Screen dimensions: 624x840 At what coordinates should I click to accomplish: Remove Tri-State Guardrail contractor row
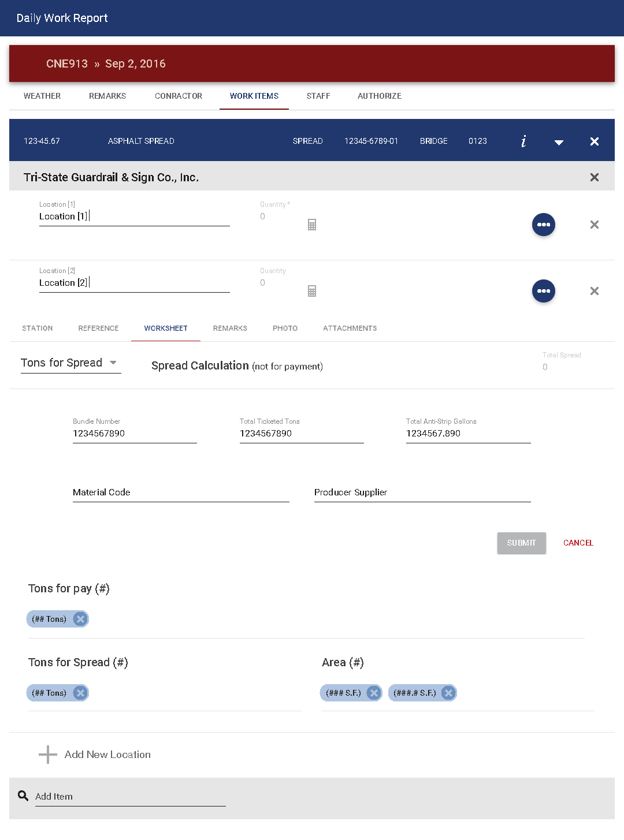tap(594, 177)
